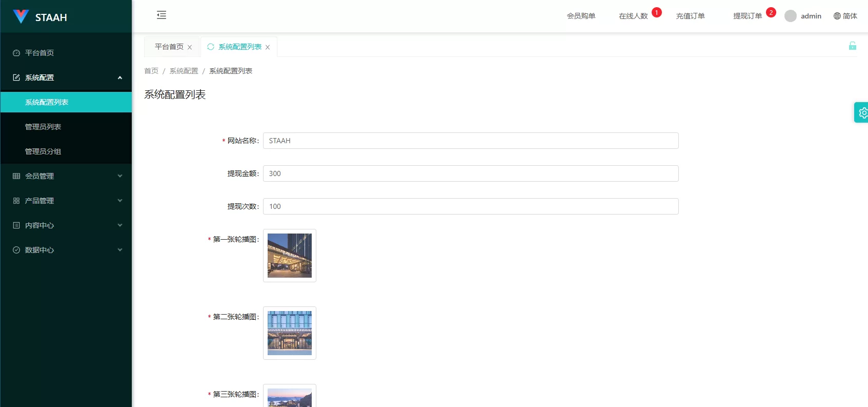The image size is (868, 407).
Task: Open 充值订单 in the top bar
Action: pyautogui.click(x=690, y=16)
